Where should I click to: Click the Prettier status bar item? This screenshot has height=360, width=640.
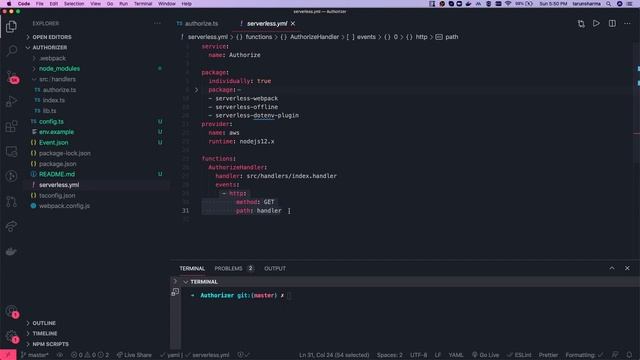click(548, 355)
